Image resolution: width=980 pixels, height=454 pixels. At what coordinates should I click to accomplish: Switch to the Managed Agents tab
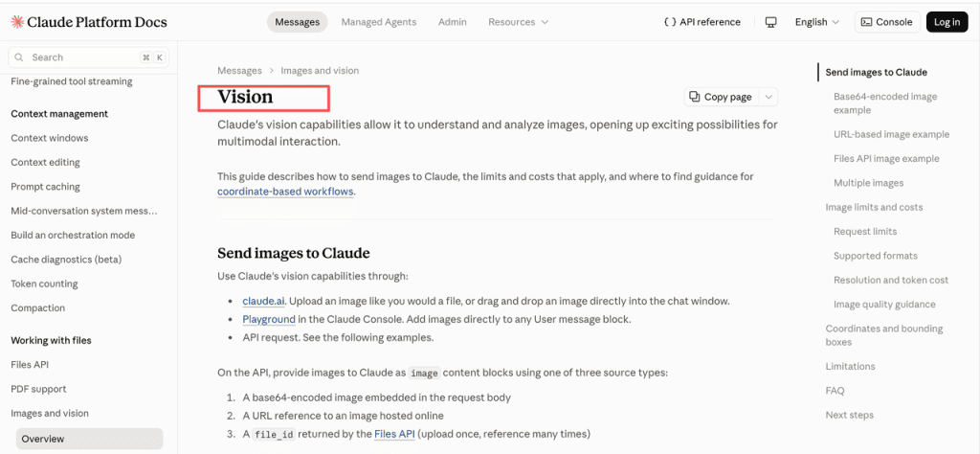[x=379, y=22]
